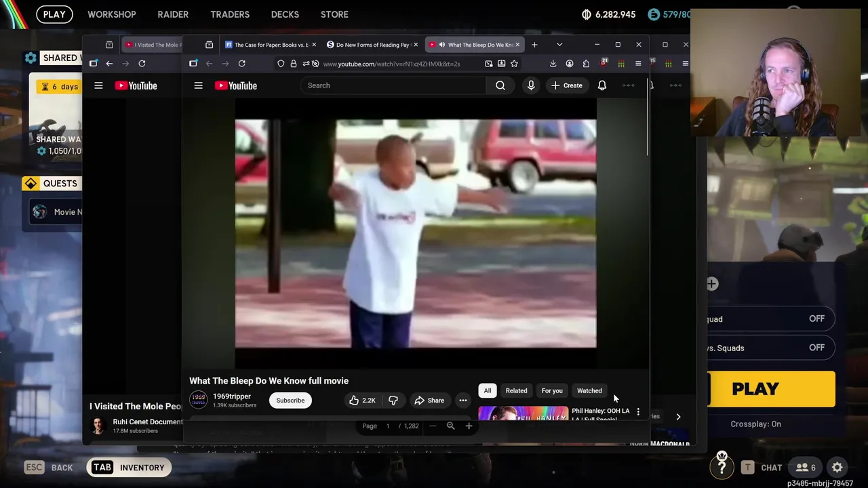Image resolution: width=868 pixels, height=488 pixels.
Task: Click inside the YouTube search field
Action: (393, 85)
